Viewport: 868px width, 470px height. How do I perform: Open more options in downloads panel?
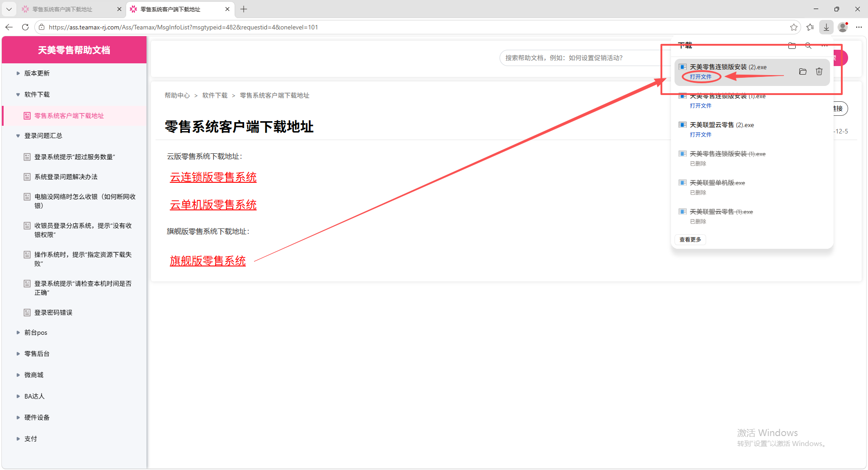[825, 46]
